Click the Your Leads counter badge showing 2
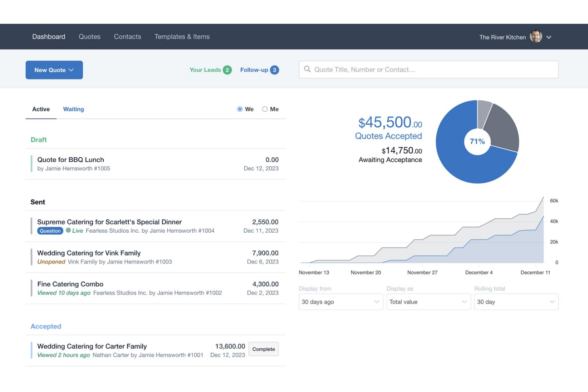Viewport: 588px width, 392px height. pos(227,70)
